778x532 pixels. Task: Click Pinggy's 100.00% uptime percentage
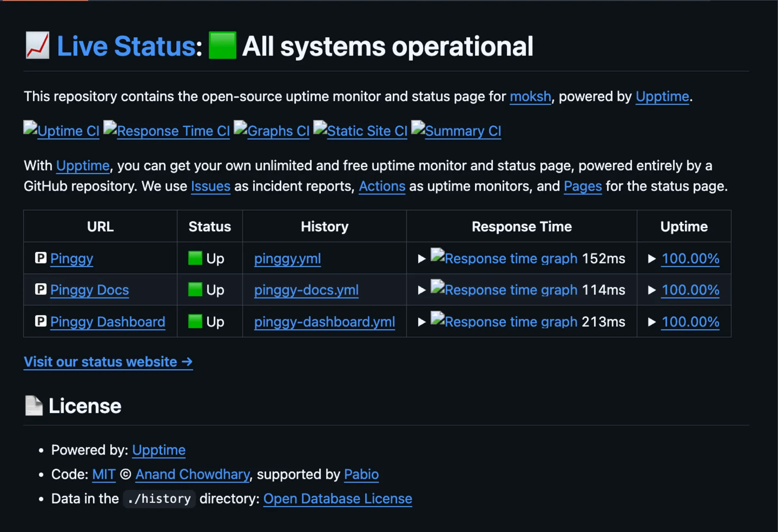[x=690, y=259]
